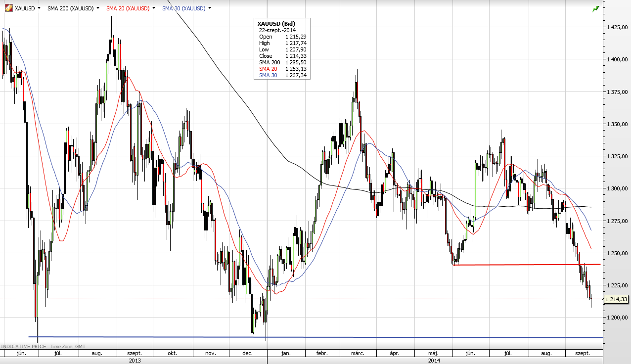Click the 1 250,00 price axis label
631x364 pixels.
(x=617, y=253)
